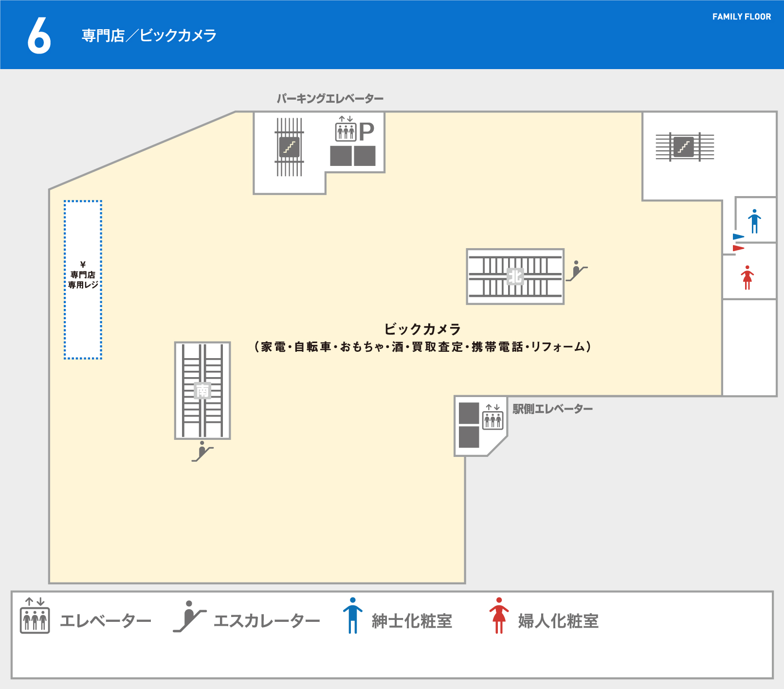Click the women's restroom icon in the legend
Image resolution: width=784 pixels, height=689 pixels.
click(499, 616)
